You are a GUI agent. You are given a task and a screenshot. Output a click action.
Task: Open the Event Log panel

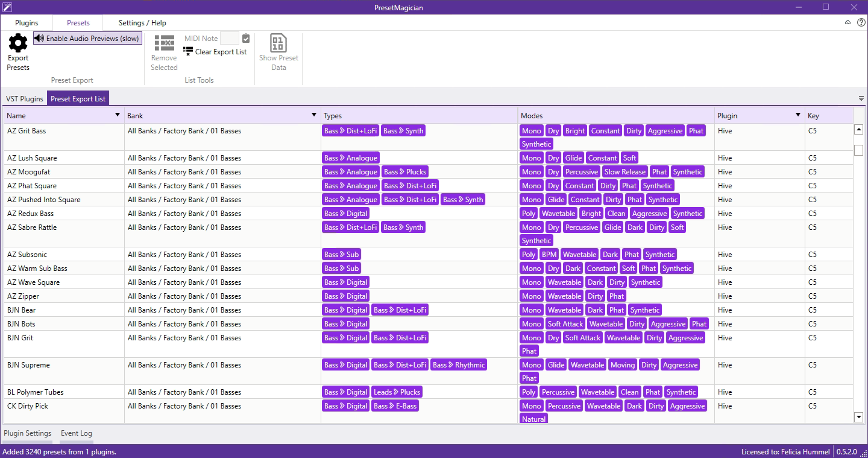tap(77, 433)
